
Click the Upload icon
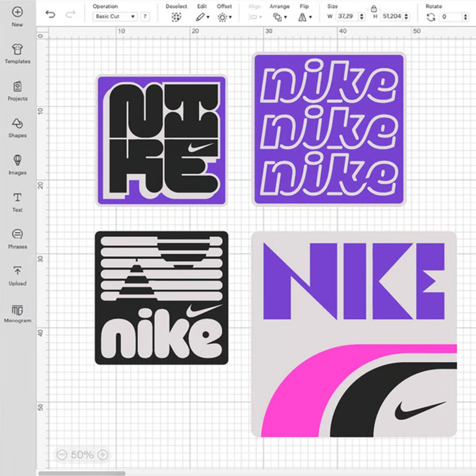[x=17, y=271]
